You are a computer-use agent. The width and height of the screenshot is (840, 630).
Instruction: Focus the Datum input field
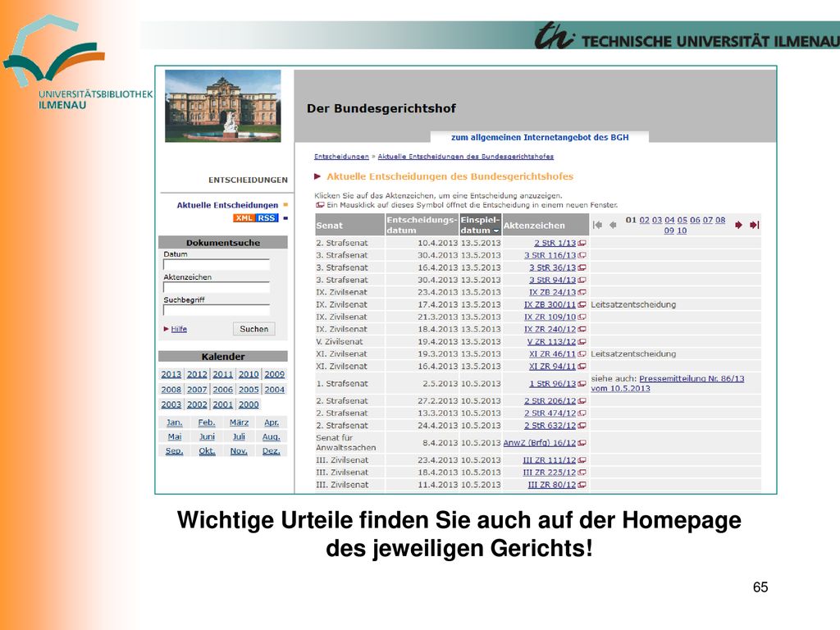click(217, 265)
